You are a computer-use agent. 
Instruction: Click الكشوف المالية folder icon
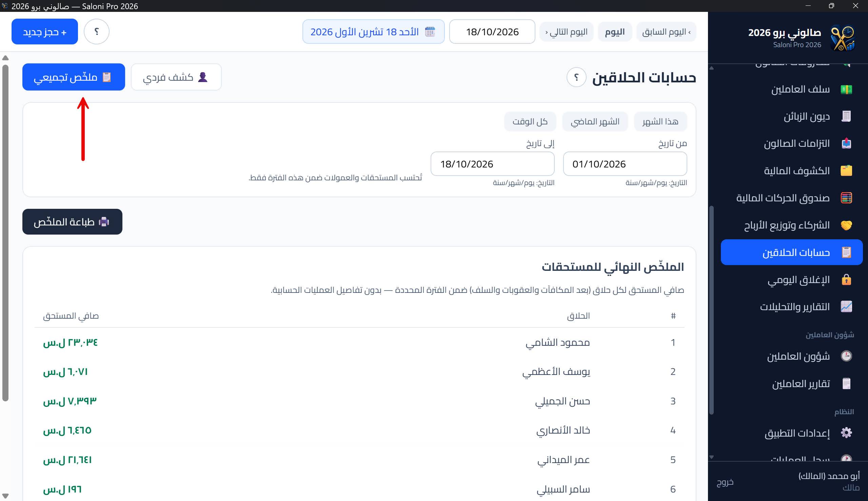846,171
